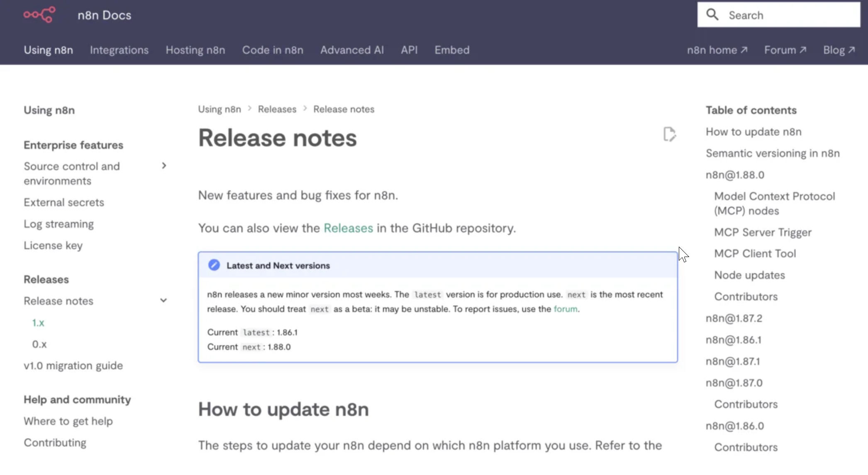Open the Integrations tab
The width and height of the screenshot is (868, 475).
119,50
